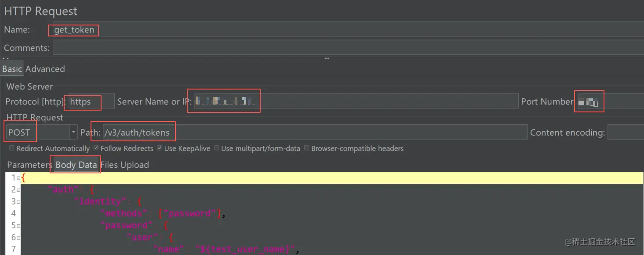Collapse the "user" fold at line 6
This screenshot has height=255, width=644.
point(18,237)
